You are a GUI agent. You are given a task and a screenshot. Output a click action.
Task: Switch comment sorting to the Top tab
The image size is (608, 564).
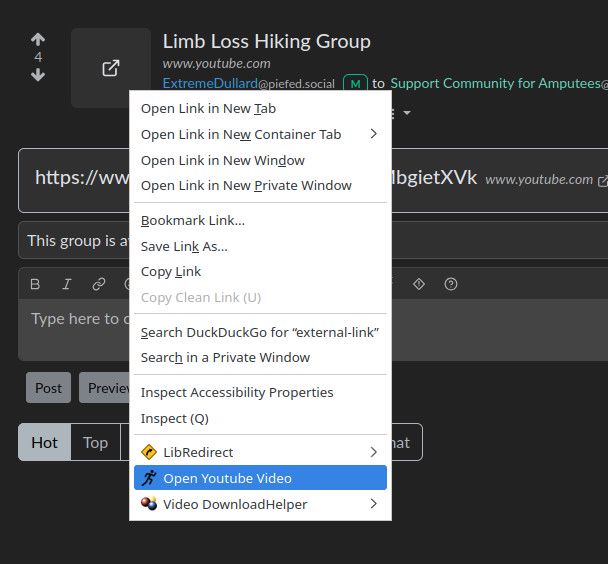(x=95, y=443)
